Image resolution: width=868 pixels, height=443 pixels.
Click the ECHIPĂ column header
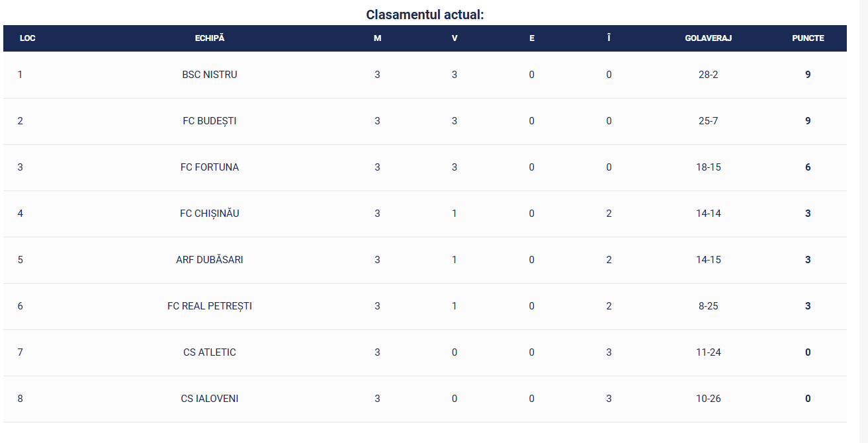pos(210,38)
